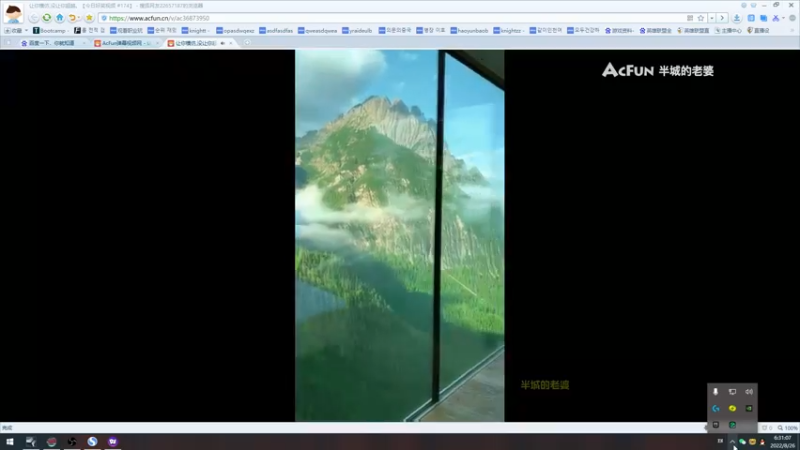Click microphone icon in tray popup
800x450 pixels.
click(715, 392)
